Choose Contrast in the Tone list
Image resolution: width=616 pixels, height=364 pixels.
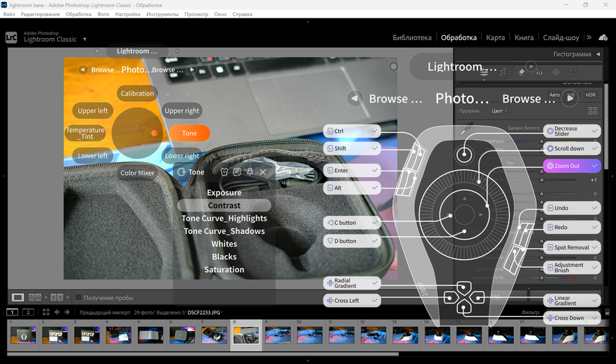coord(224,205)
